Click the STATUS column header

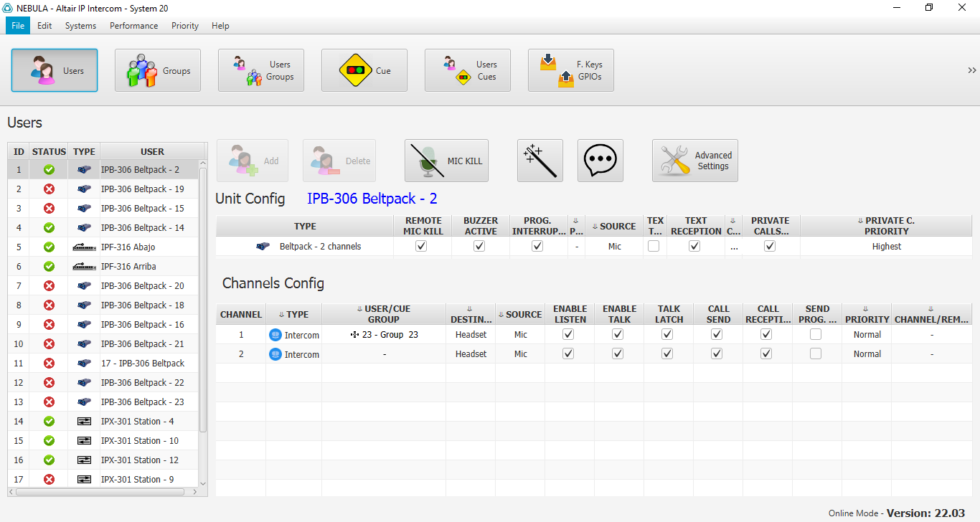click(49, 151)
